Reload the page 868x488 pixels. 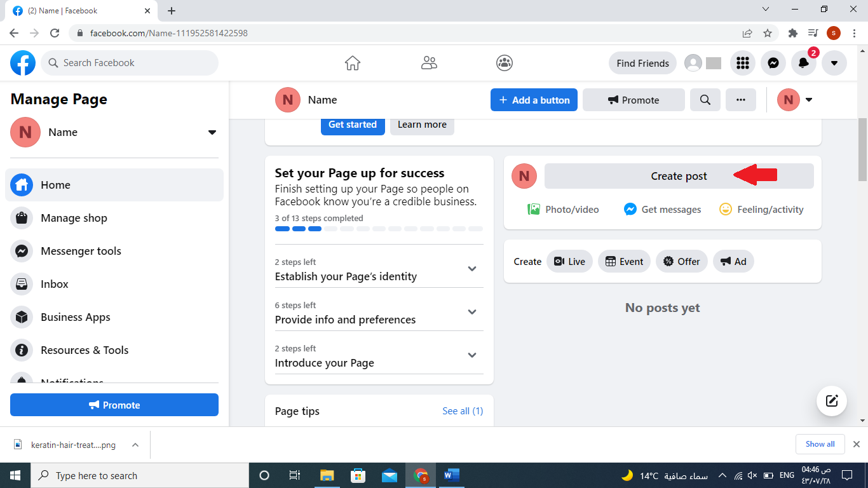55,33
